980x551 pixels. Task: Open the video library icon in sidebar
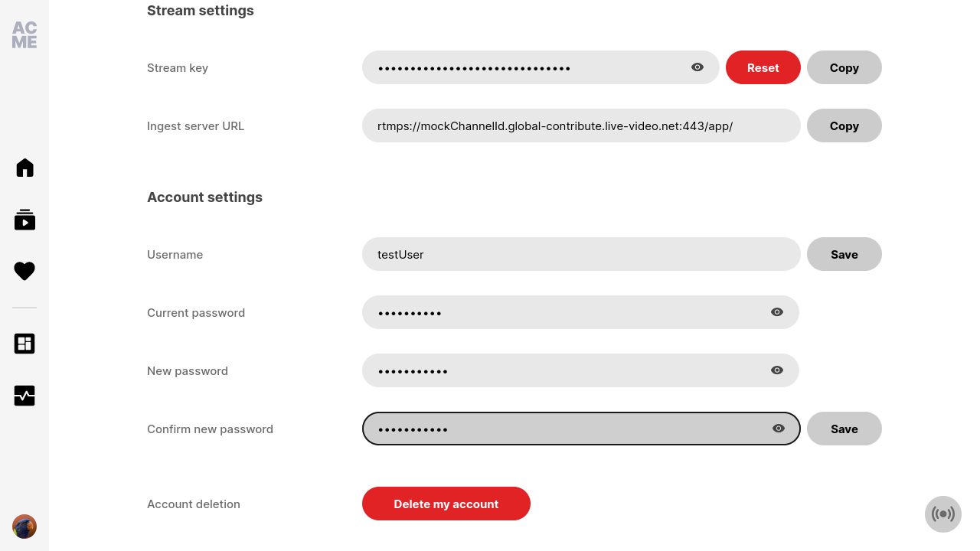[24, 220]
